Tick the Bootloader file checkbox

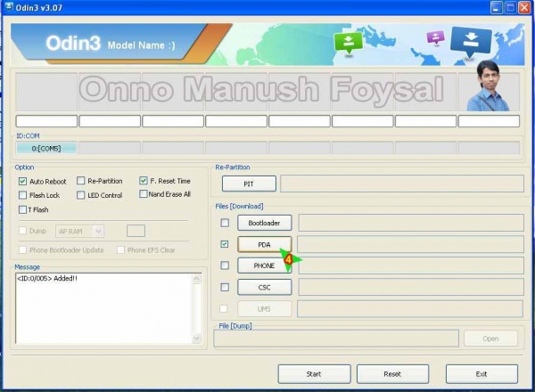click(225, 223)
